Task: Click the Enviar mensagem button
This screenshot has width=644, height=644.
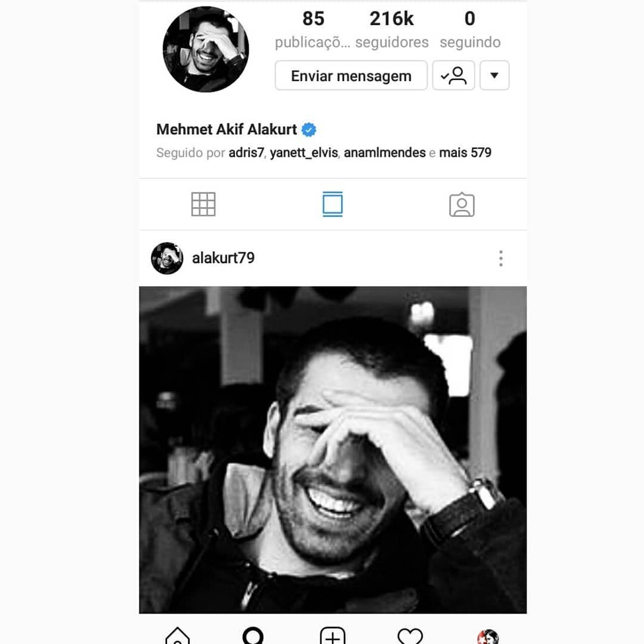Action: pos(351,76)
